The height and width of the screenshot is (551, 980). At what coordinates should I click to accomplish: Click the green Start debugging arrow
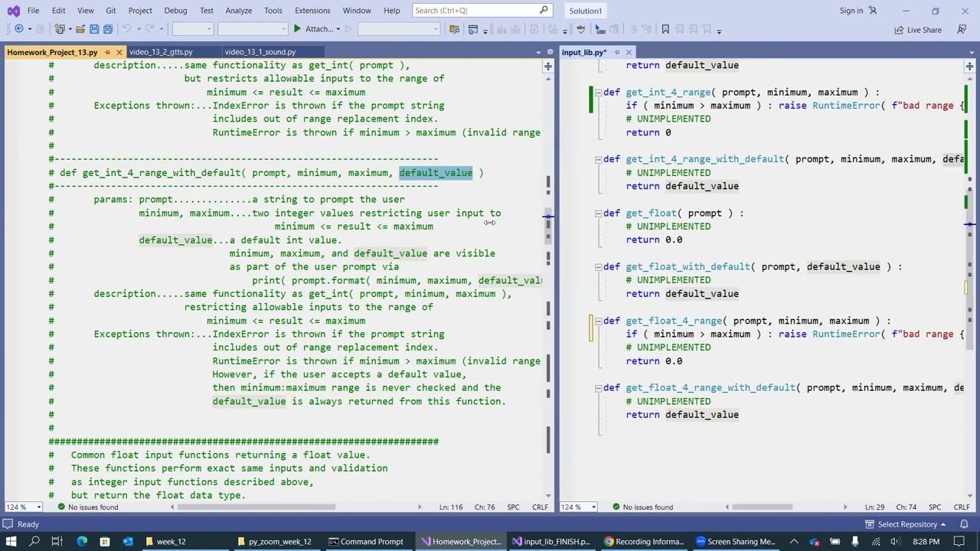point(297,29)
